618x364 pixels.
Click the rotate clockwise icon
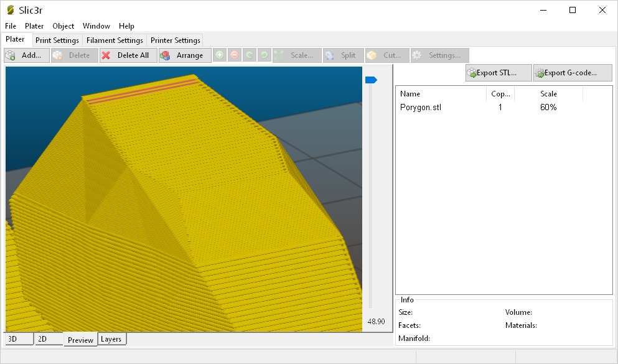click(x=264, y=55)
